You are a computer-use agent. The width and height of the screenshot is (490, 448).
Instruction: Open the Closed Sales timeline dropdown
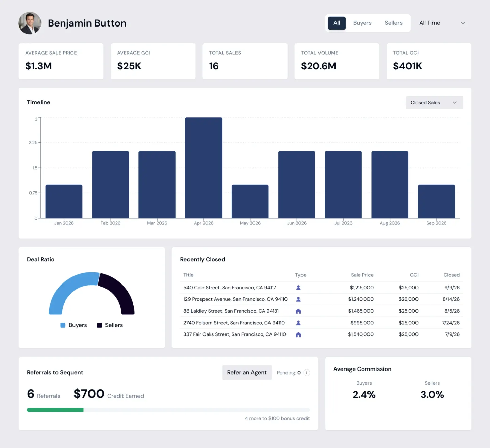click(434, 103)
